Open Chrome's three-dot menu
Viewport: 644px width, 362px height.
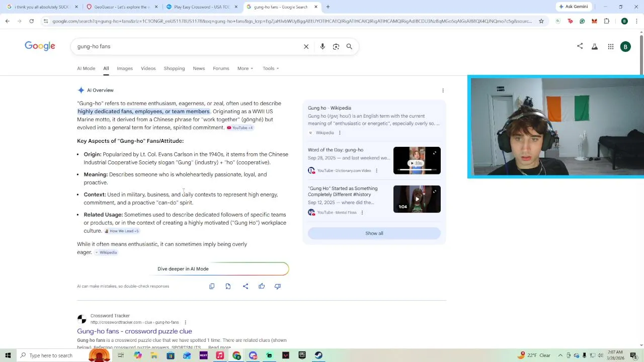pyautogui.click(x=636, y=21)
